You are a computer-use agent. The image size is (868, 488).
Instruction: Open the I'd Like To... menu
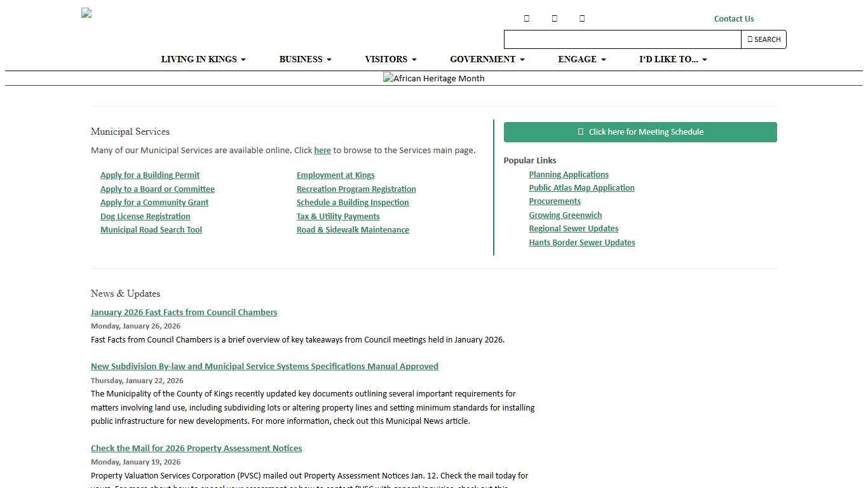coord(672,59)
